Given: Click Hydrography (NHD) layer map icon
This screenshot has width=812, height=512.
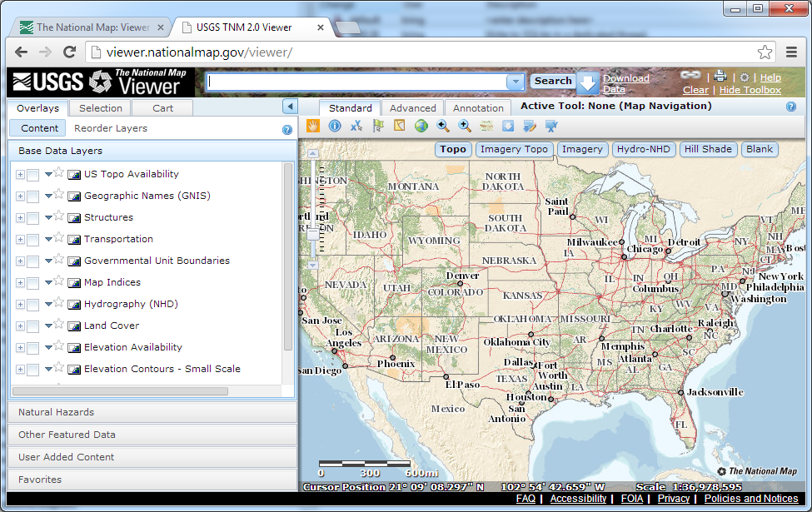Looking at the screenshot, I should pyautogui.click(x=74, y=305).
